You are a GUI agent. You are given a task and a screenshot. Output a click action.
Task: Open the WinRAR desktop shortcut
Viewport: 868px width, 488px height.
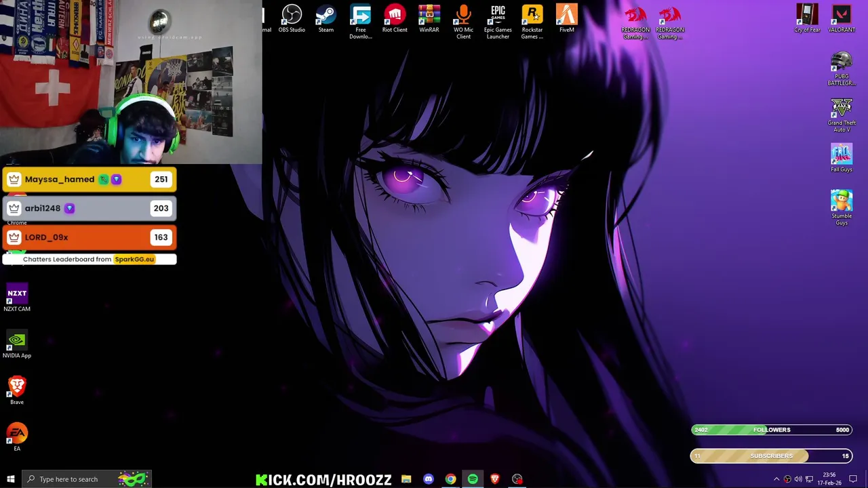(429, 19)
